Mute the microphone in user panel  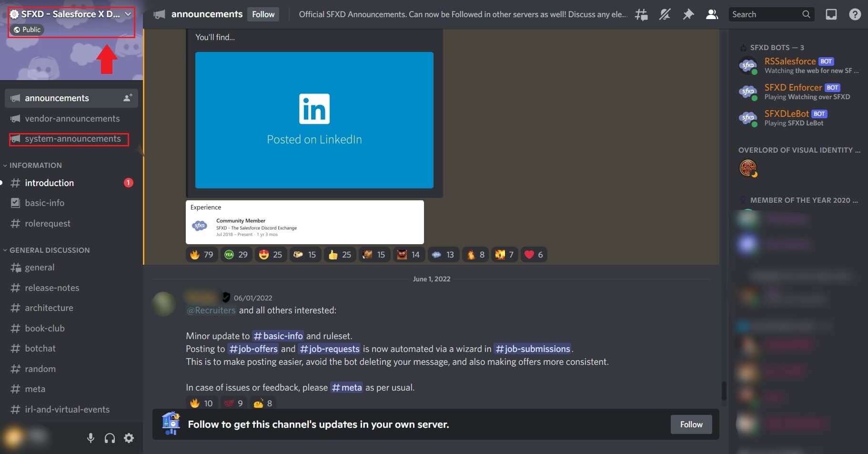click(x=91, y=438)
